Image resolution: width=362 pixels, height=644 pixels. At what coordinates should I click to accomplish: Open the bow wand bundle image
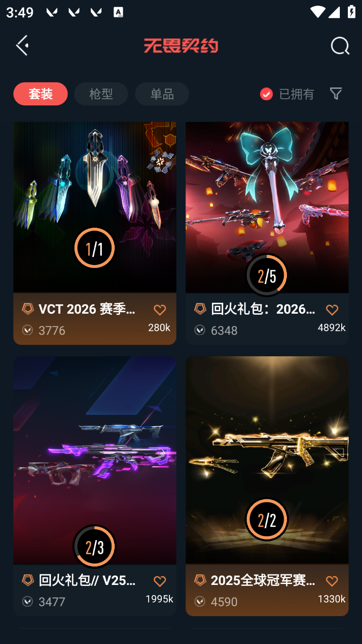point(267,207)
